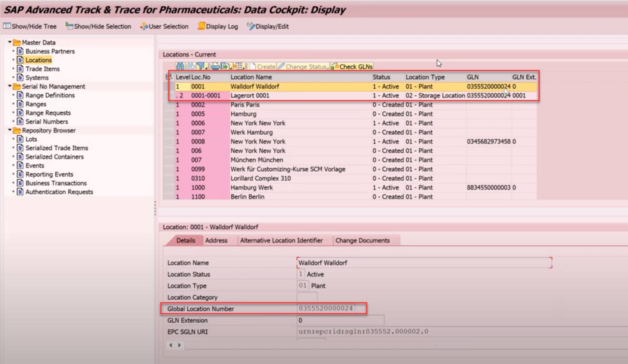Click the GLN Ext. column header
628x364 pixels.
coord(524,77)
